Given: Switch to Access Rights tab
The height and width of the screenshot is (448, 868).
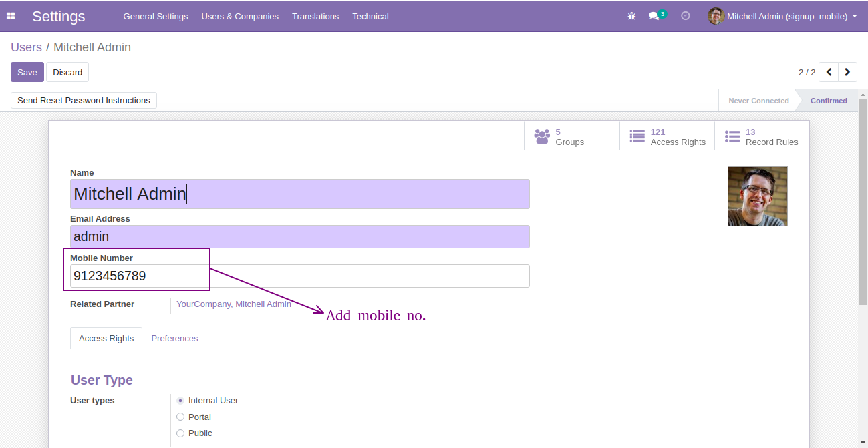Looking at the screenshot, I should (x=106, y=339).
